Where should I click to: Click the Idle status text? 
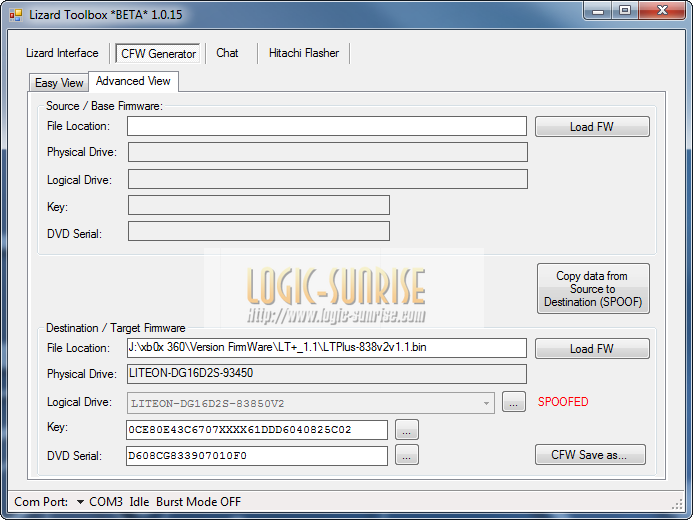point(139,502)
